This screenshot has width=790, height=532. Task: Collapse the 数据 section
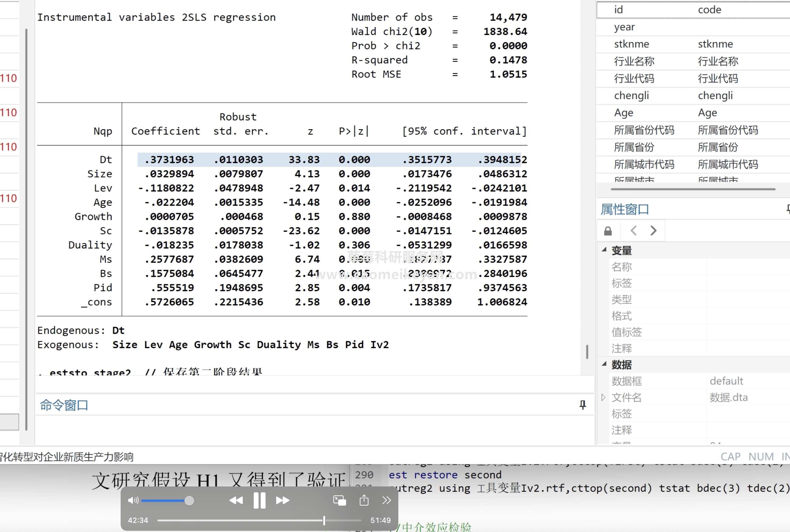604,364
